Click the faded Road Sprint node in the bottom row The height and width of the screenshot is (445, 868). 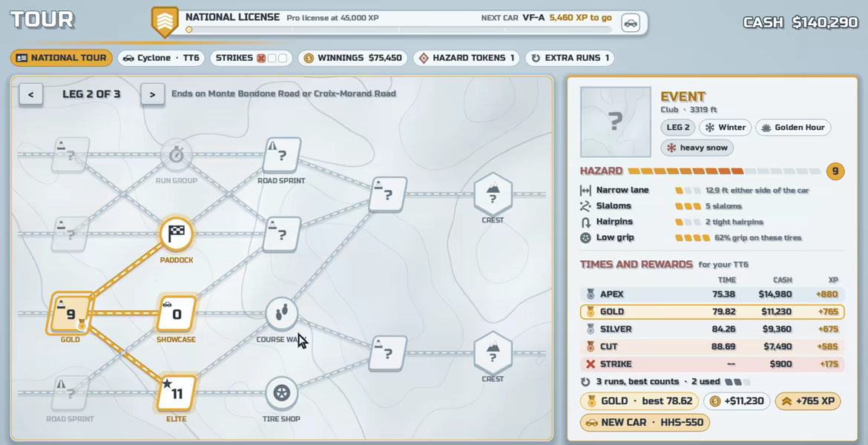[x=71, y=394]
